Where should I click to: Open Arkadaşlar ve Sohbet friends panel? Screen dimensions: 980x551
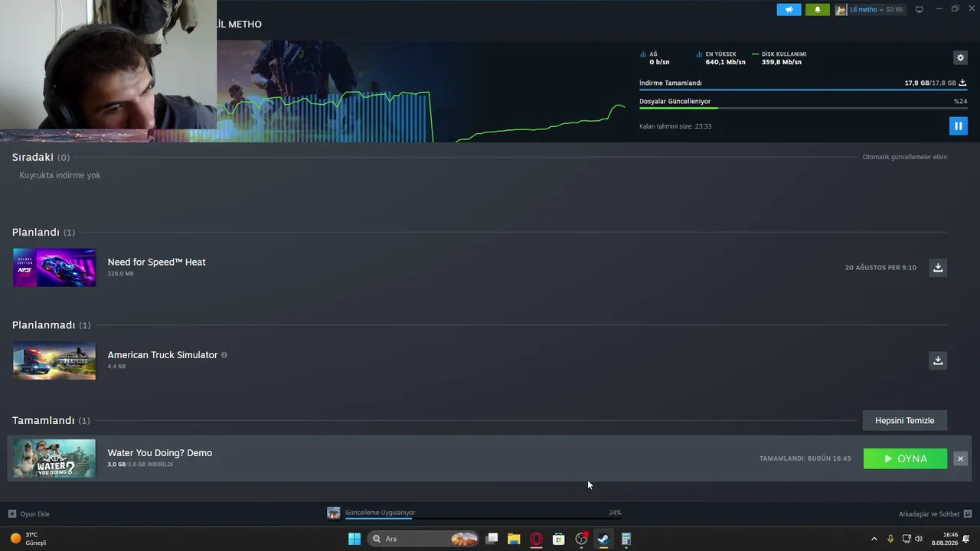tap(935, 514)
